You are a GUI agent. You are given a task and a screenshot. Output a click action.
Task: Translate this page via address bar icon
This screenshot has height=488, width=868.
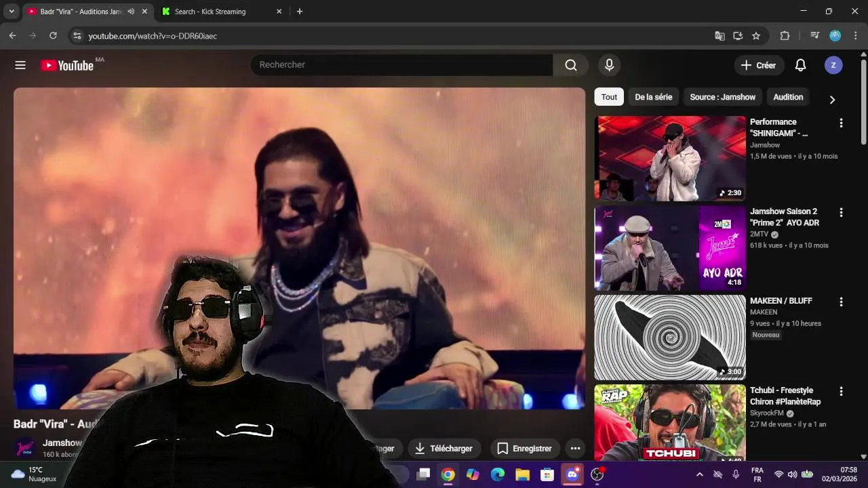(x=719, y=36)
